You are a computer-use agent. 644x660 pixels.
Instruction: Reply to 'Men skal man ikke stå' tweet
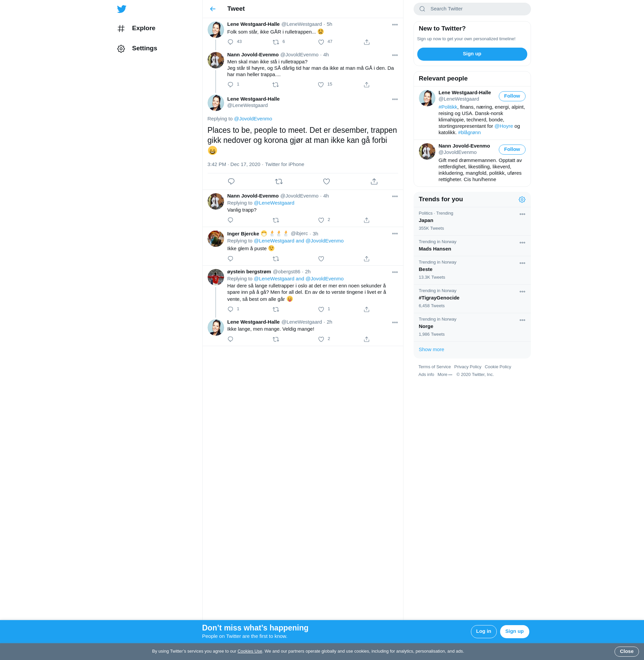230,85
